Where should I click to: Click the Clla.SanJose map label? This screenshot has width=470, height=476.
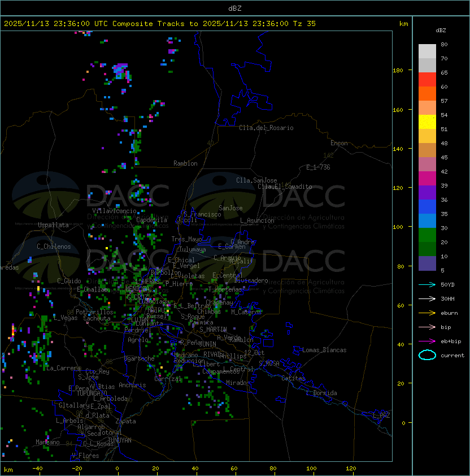[x=256, y=180]
